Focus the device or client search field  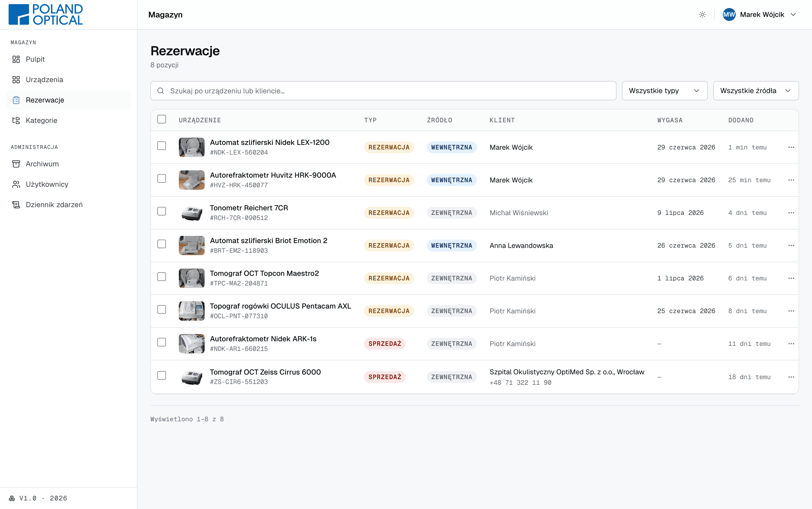click(x=383, y=91)
